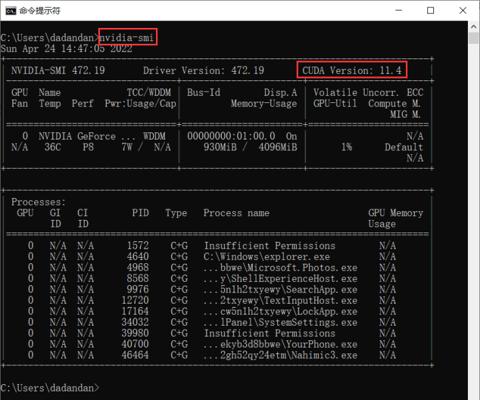The width and height of the screenshot is (480, 400).
Task: Click the SearchApp.exe process name
Action: coord(280,290)
